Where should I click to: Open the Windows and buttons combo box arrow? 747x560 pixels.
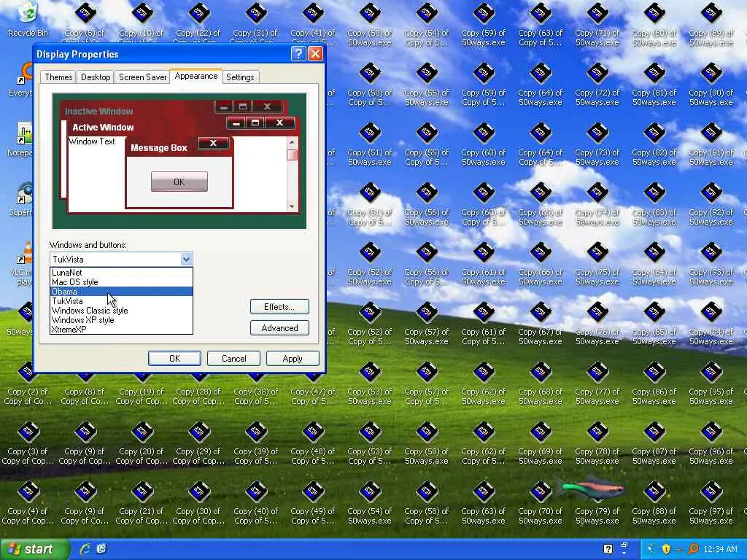[186, 259]
